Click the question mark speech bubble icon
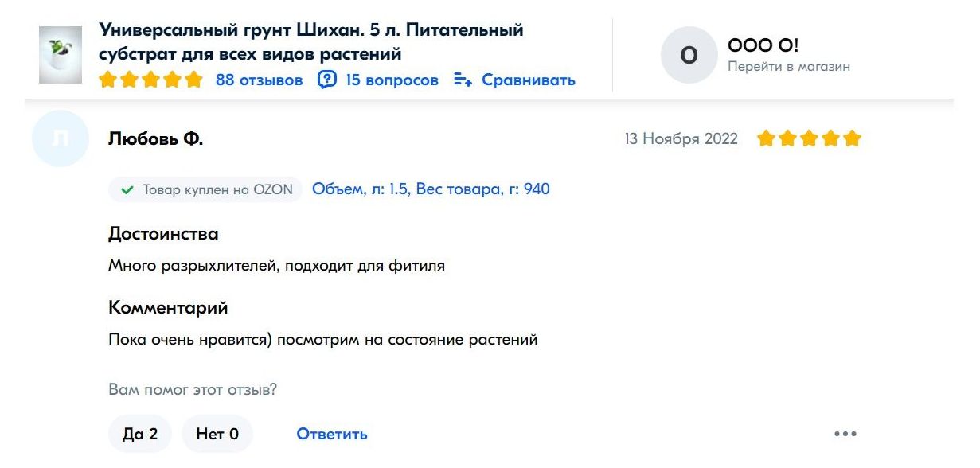Image resolution: width=980 pixels, height=468 pixels. pos(327,80)
